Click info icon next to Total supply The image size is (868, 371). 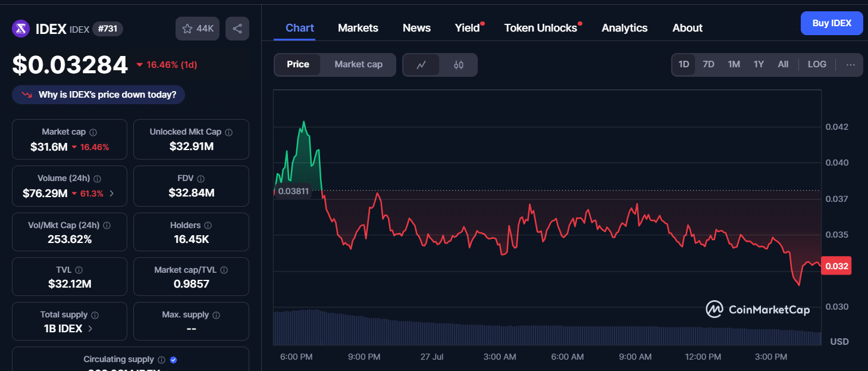click(x=95, y=315)
